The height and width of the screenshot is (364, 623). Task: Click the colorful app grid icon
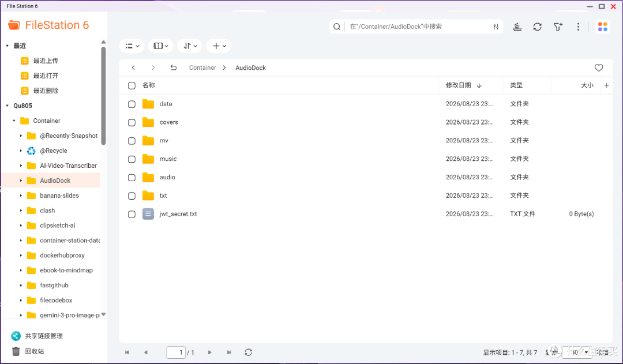click(x=602, y=27)
